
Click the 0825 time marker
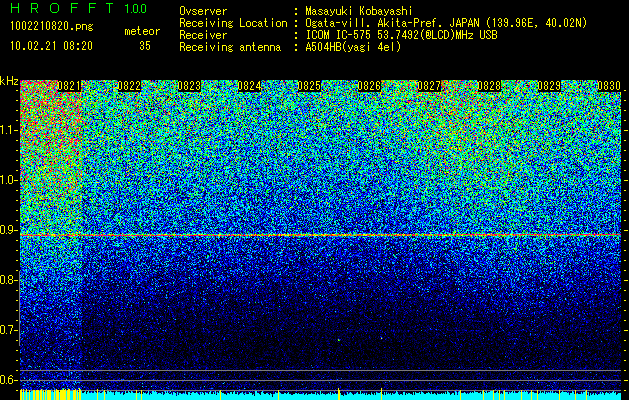(x=309, y=86)
